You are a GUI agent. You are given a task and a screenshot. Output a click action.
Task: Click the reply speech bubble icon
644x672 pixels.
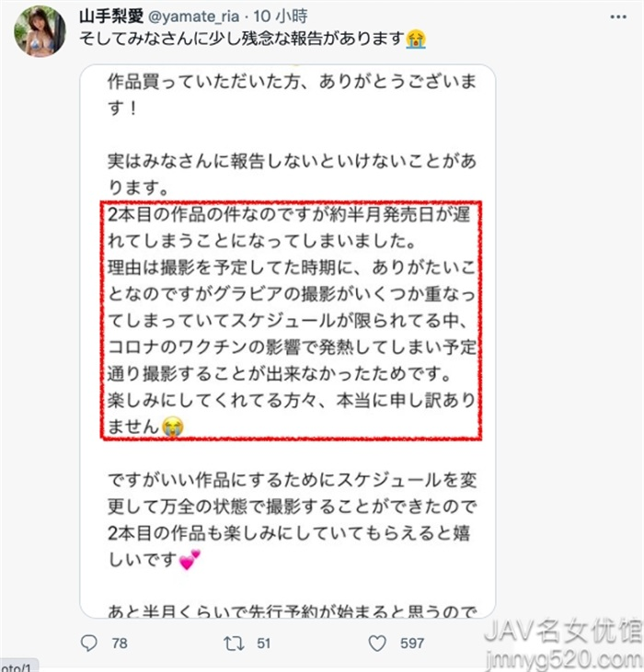tap(88, 643)
